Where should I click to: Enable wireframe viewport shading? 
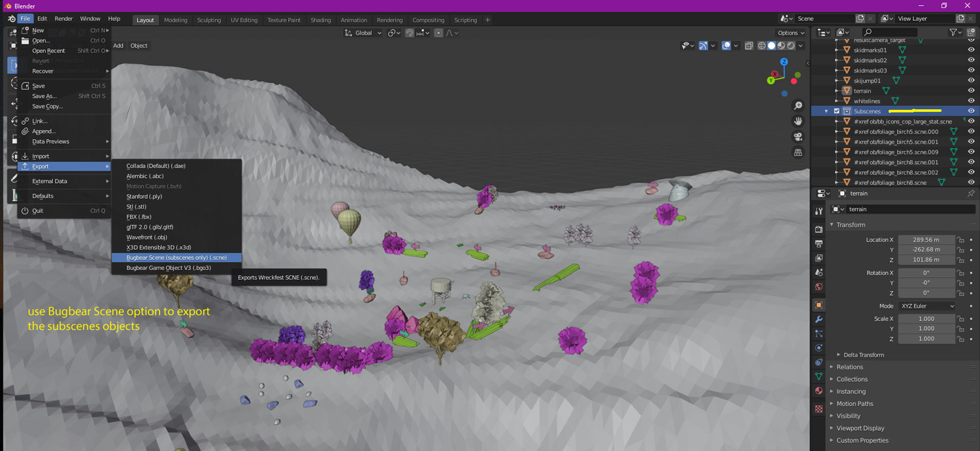coord(762,46)
